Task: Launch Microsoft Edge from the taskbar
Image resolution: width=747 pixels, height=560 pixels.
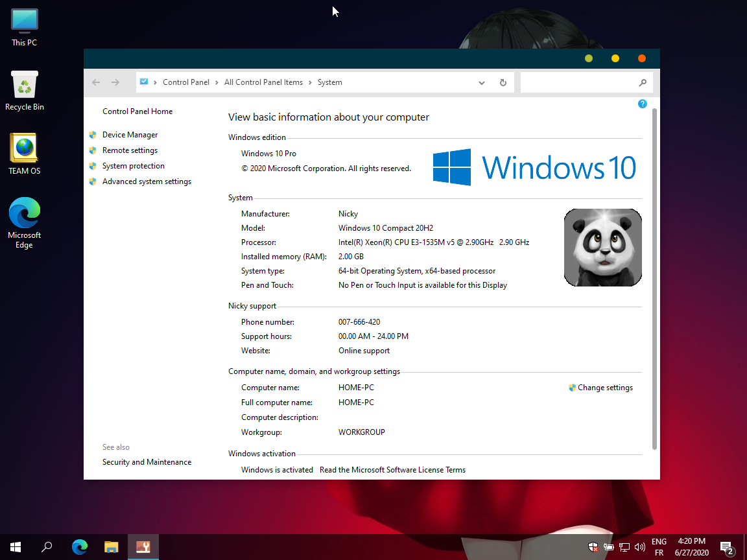Action: tap(80, 546)
